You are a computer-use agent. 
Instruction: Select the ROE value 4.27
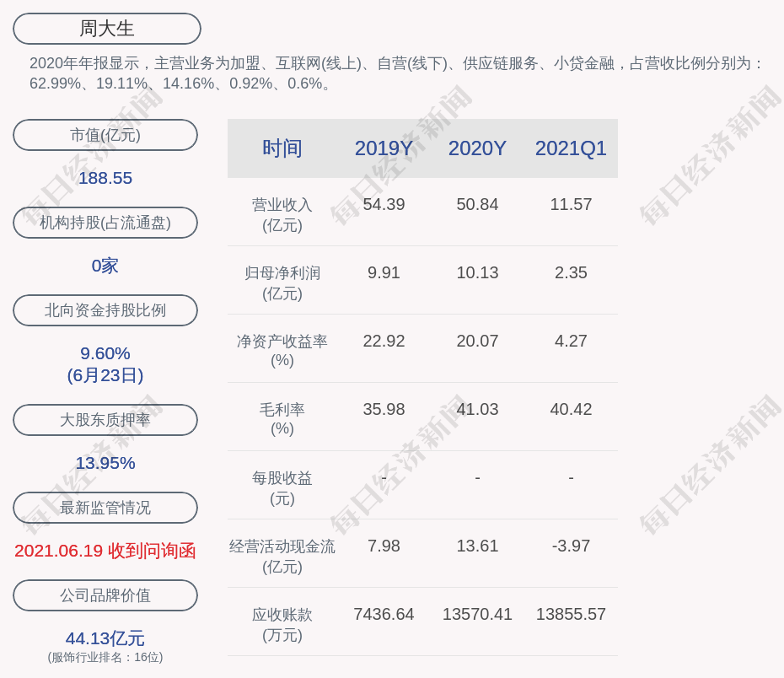(571, 341)
